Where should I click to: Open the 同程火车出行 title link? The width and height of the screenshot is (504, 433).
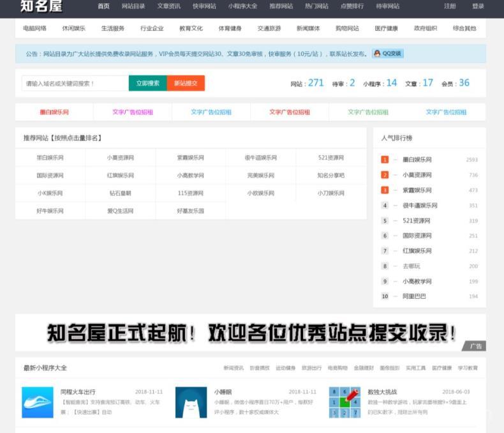pos(78,392)
